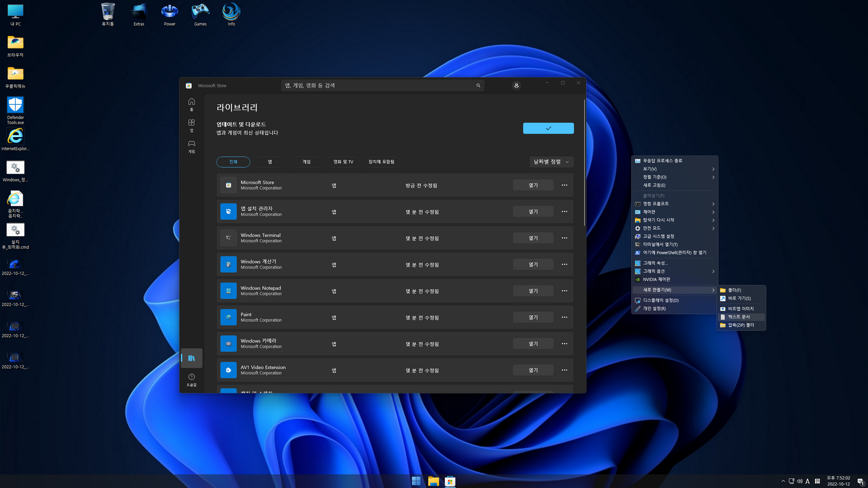868x488 pixels.
Task: Open the Home icon in Store sidebar
Action: click(x=191, y=104)
